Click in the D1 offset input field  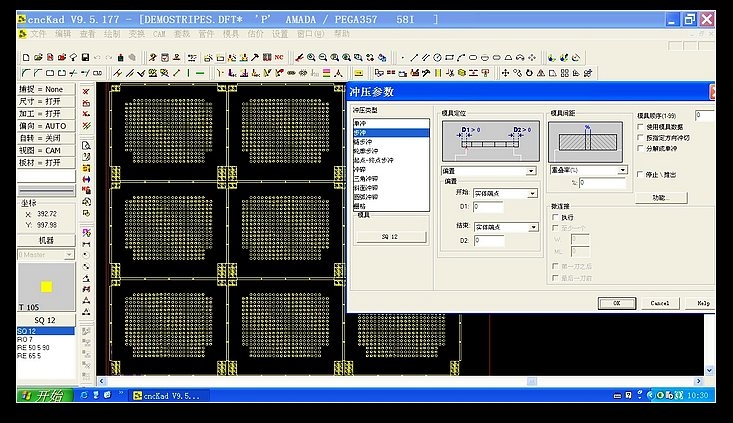(x=488, y=206)
